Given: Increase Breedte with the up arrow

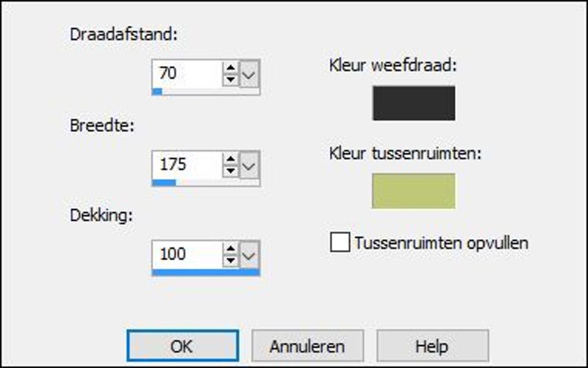Looking at the screenshot, I should [x=231, y=159].
